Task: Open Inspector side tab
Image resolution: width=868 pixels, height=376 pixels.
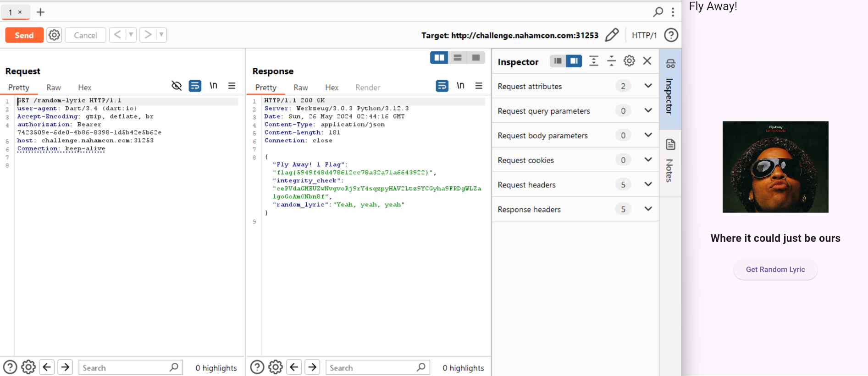Action: 670,89
